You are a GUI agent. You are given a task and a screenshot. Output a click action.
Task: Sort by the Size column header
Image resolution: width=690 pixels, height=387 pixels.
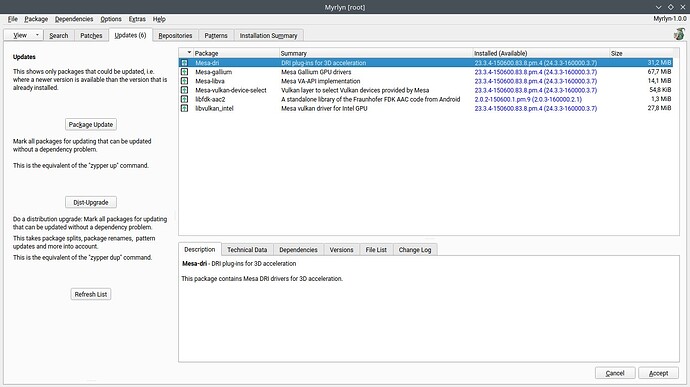click(x=641, y=53)
